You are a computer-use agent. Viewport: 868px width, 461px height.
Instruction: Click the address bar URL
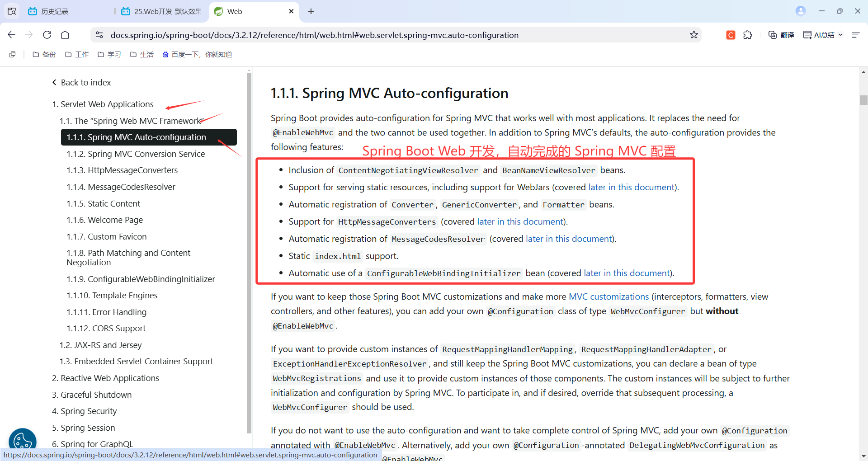315,35
